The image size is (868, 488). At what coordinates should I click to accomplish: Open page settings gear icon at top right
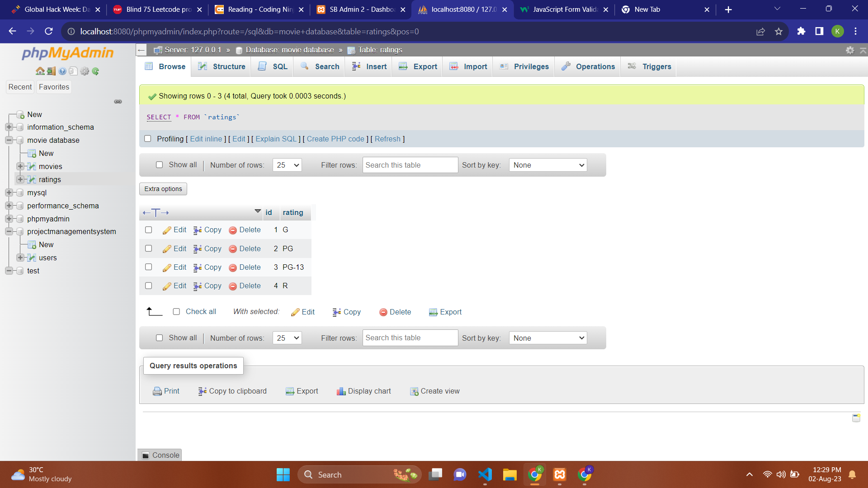coord(850,50)
